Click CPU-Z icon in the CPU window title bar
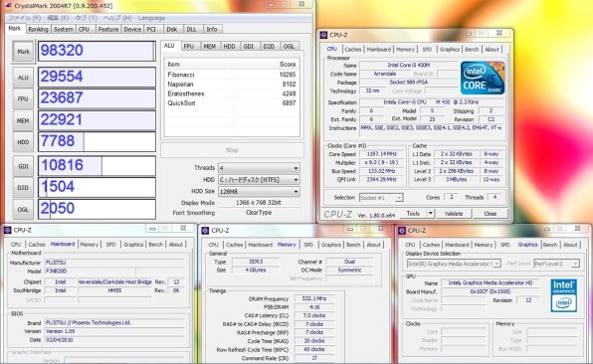The width and height of the screenshot is (593, 364). click(323, 35)
